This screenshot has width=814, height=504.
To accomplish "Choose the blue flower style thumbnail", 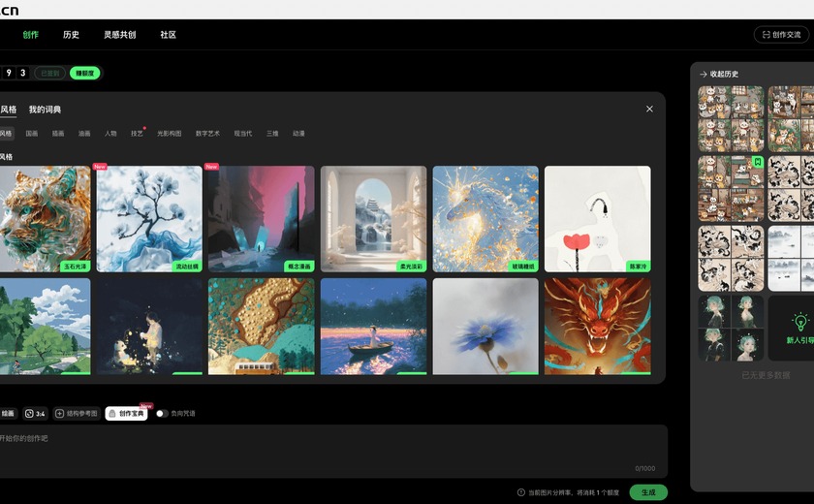I will click(x=485, y=327).
